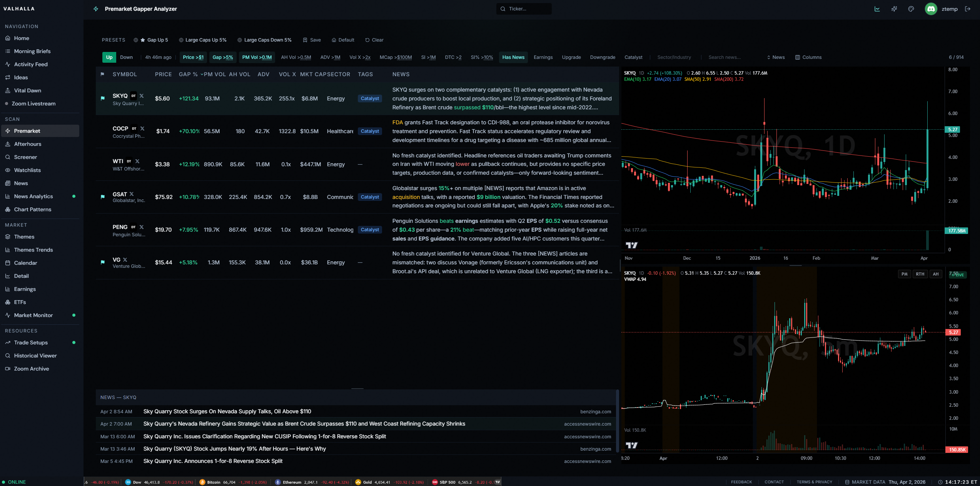Click the sparkle AI icon in the top bar
The width and height of the screenshot is (980, 486).
pyautogui.click(x=894, y=8)
